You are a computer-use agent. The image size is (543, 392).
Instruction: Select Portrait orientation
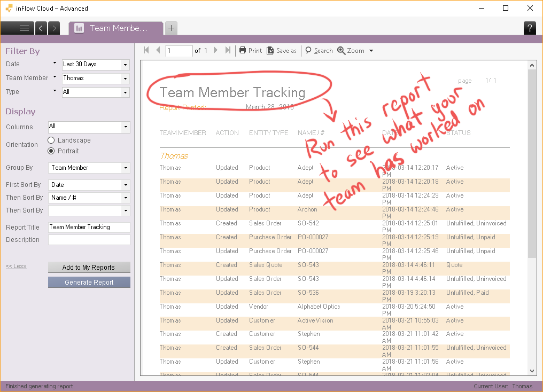(x=51, y=151)
